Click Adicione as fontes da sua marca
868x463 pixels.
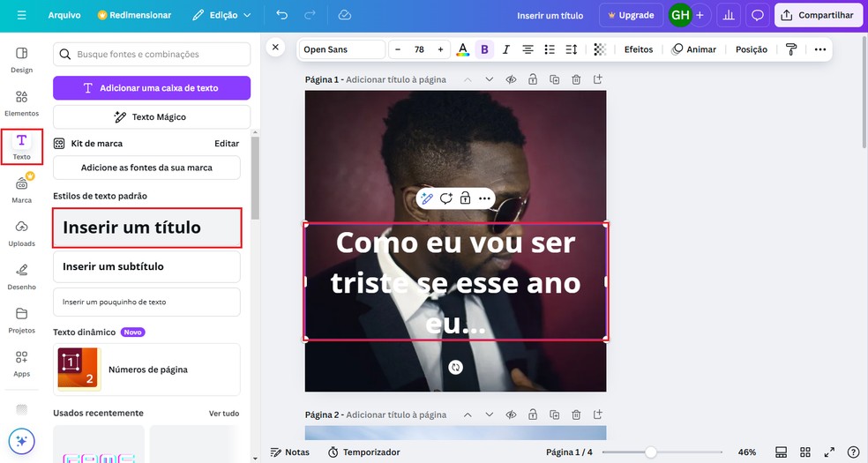coord(146,168)
